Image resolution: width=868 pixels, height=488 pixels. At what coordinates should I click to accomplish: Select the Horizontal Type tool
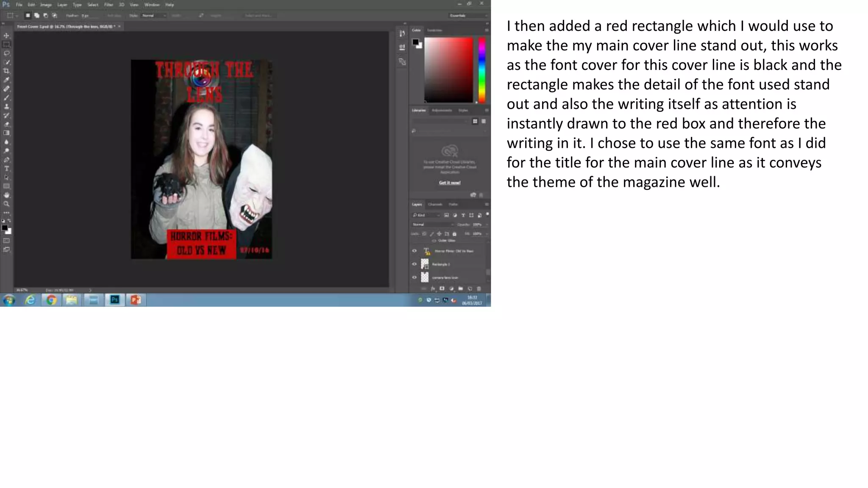(x=6, y=169)
